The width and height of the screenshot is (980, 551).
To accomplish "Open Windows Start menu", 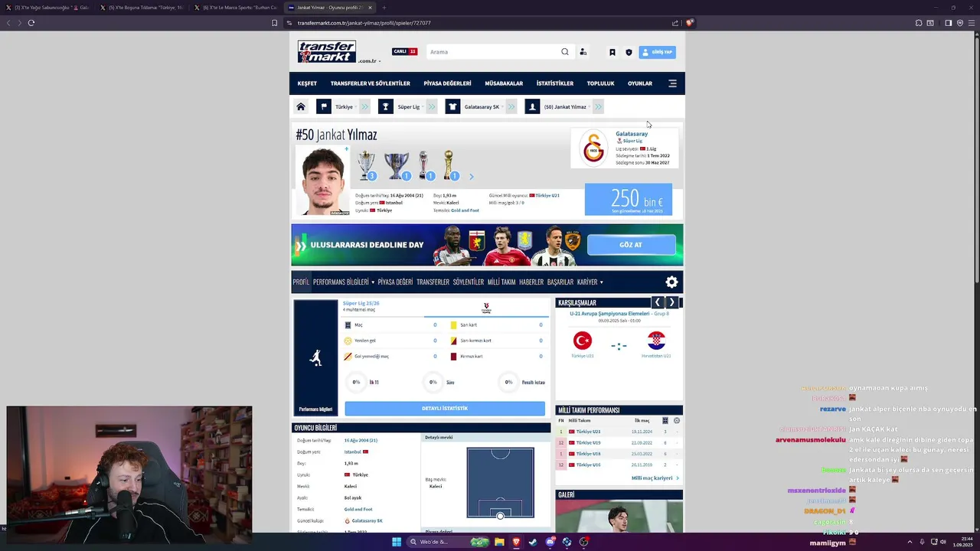I will tap(397, 542).
